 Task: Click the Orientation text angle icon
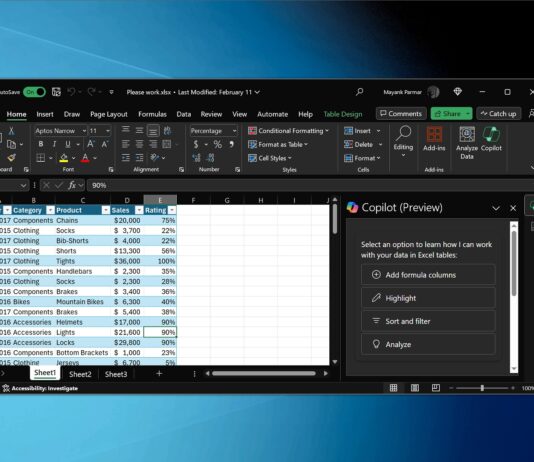(x=155, y=158)
